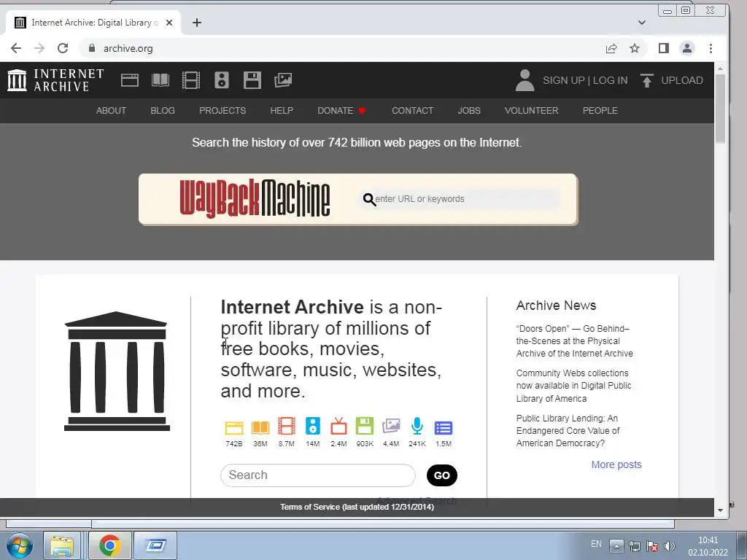Click the SIGN UP link
The height and width of the screenshot is (560, 747).
pyautogui.click(x=564, y=80)
